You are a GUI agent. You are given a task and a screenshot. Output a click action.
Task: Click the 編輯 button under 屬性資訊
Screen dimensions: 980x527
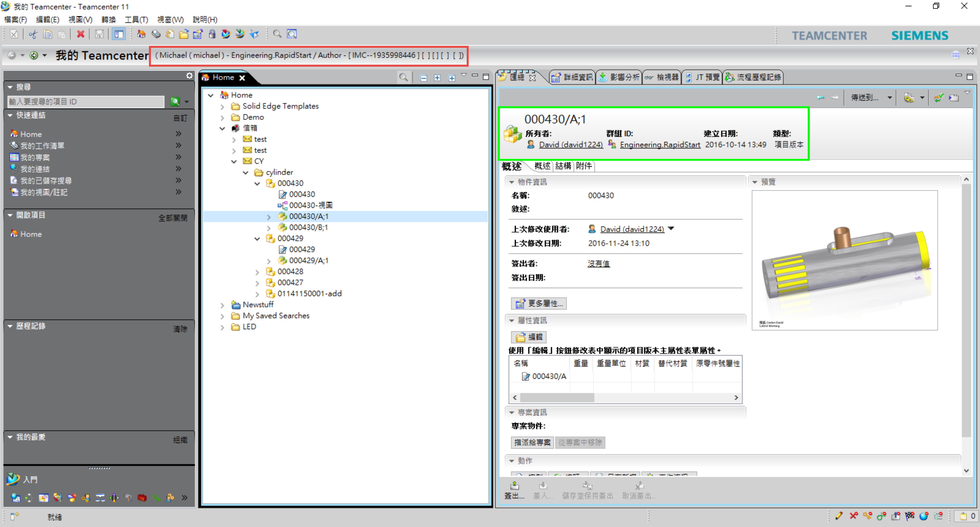click(x=529, y=337)
